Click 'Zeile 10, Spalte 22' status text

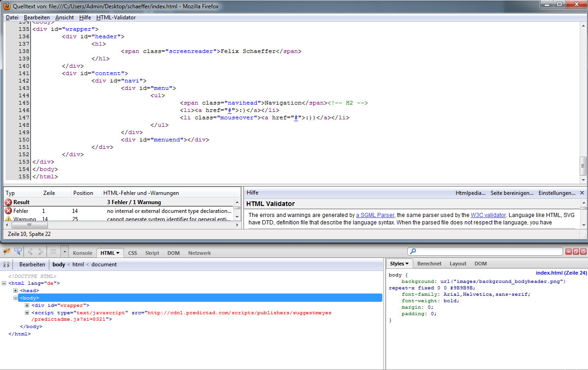[x=30, y=234]
